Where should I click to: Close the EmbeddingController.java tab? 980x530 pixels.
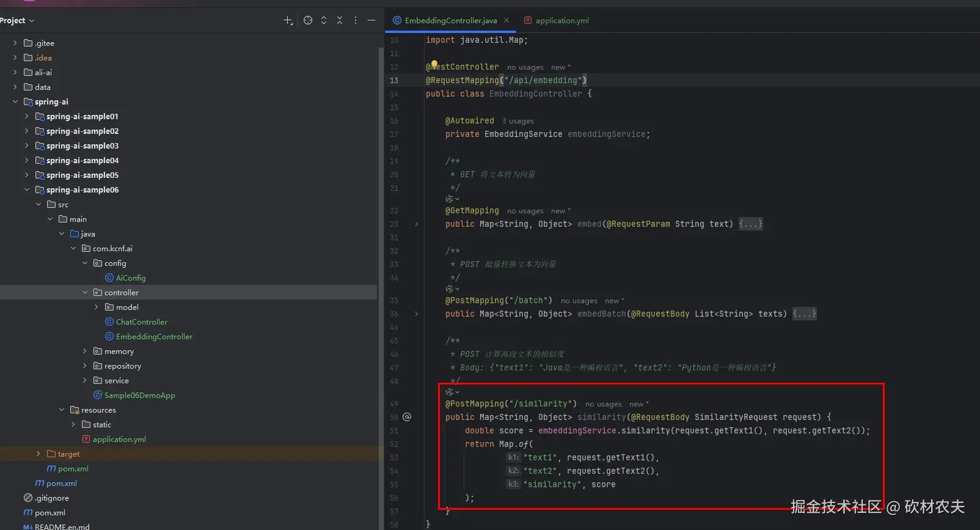506,21
